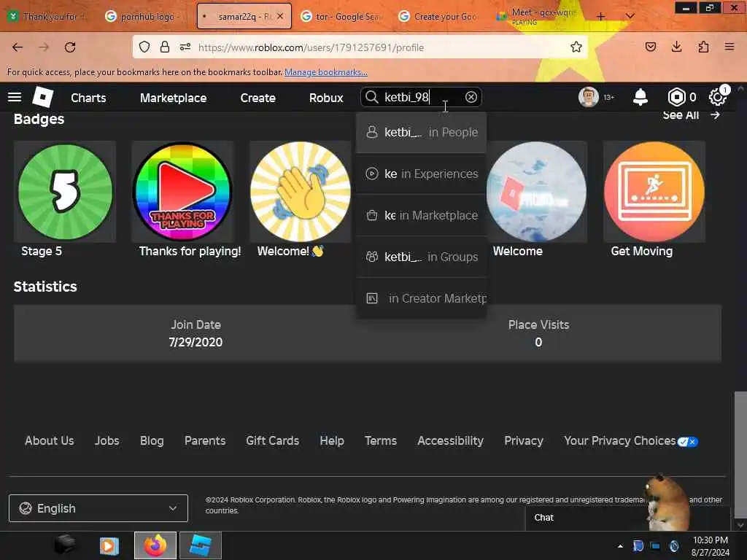Viewport: 747px width, 560px height.
Task: Click the search magnifier icon
Action: [371, 97]
